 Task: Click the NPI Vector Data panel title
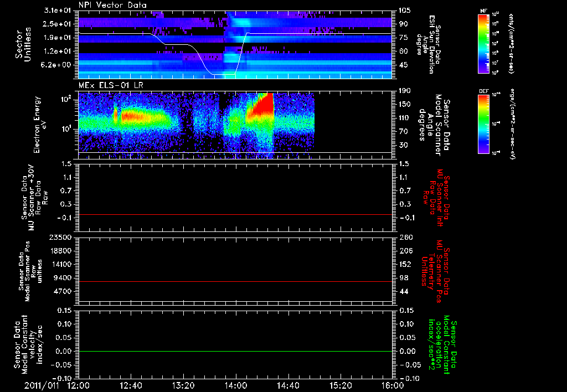tap(112, 5)
